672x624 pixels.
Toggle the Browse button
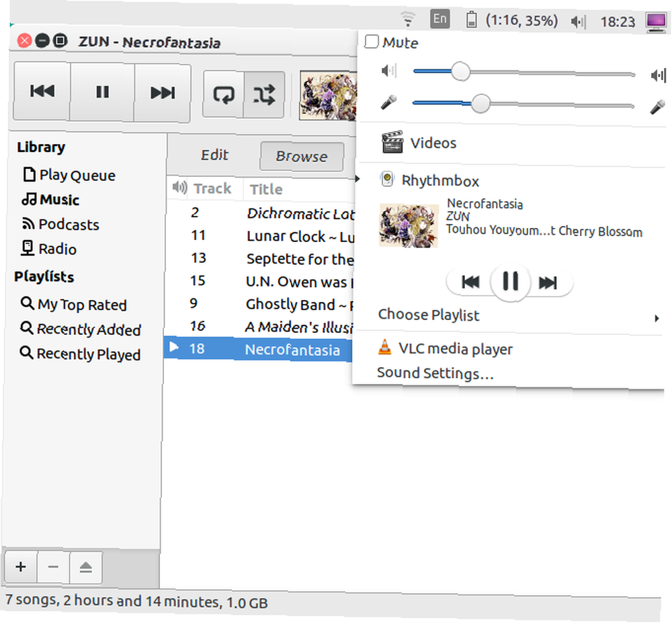point(302,157)
